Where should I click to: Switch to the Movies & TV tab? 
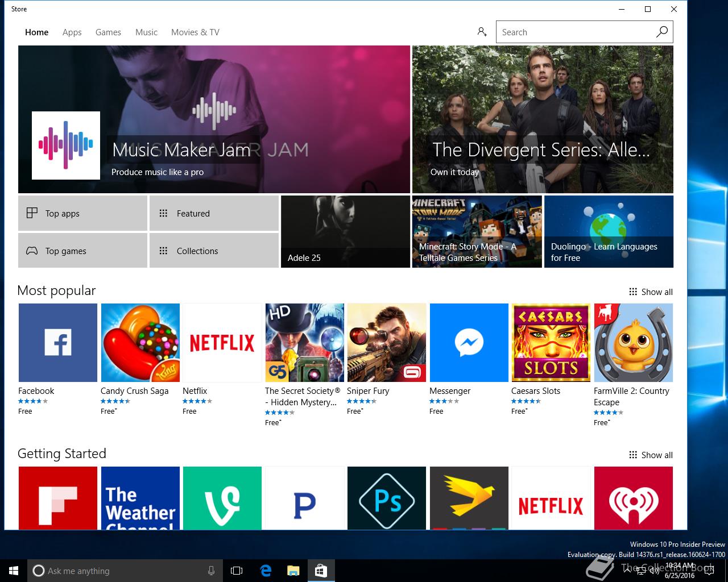pos(195,32)
